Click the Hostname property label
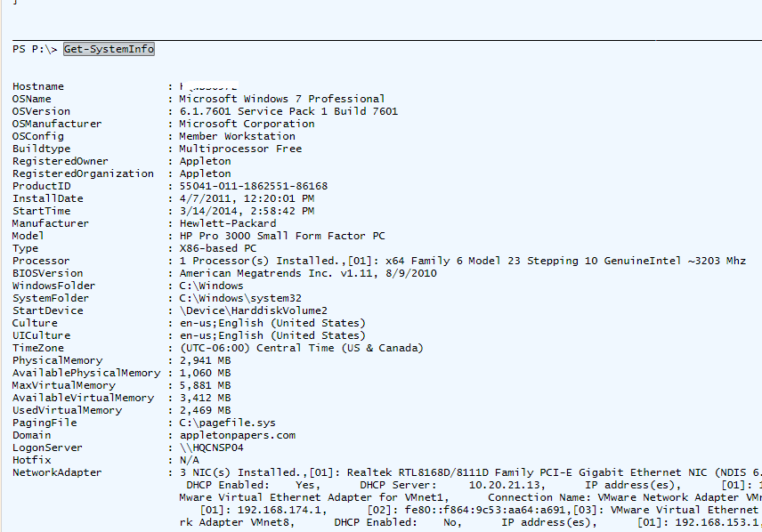The height and width of the screenshot is (532, 762). (37, 86)
